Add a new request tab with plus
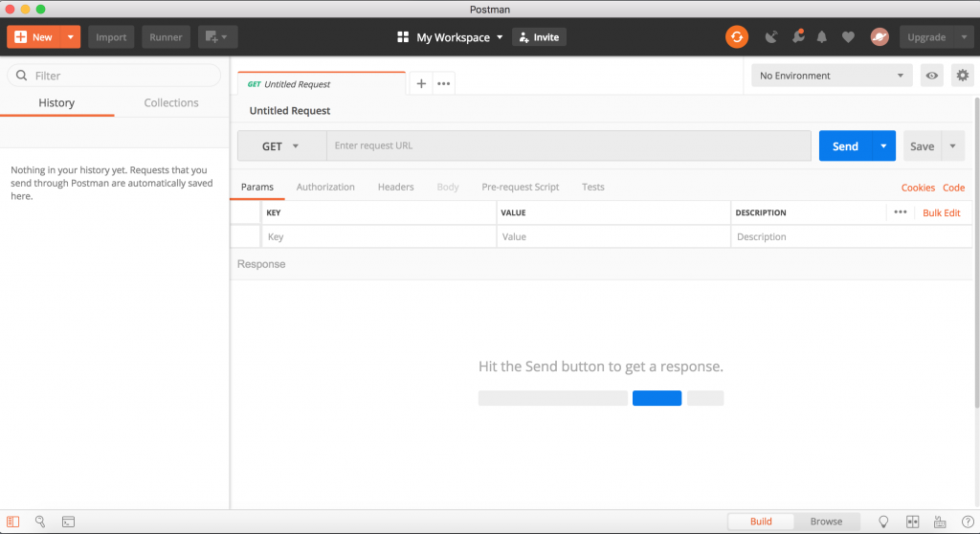Screen dimensions: 980x534 click(421, 84)
